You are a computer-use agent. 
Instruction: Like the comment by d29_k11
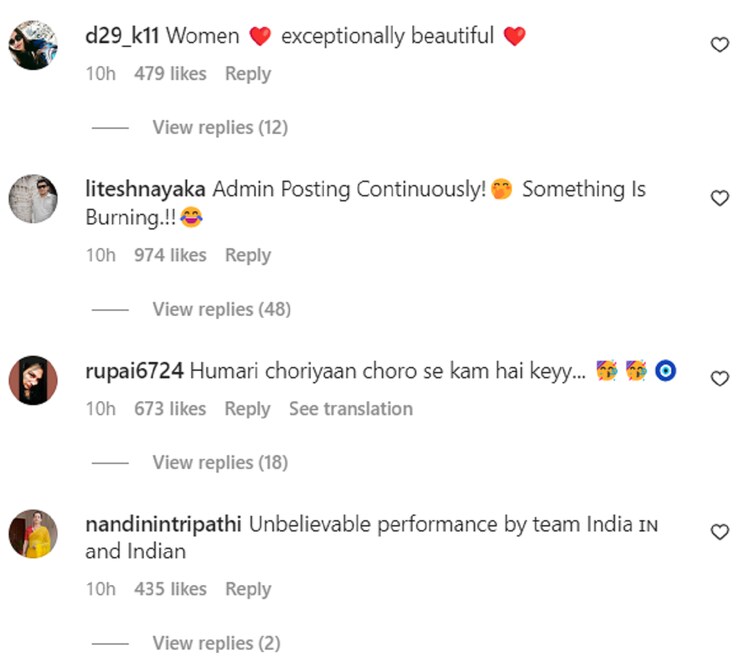pos(719,45)
